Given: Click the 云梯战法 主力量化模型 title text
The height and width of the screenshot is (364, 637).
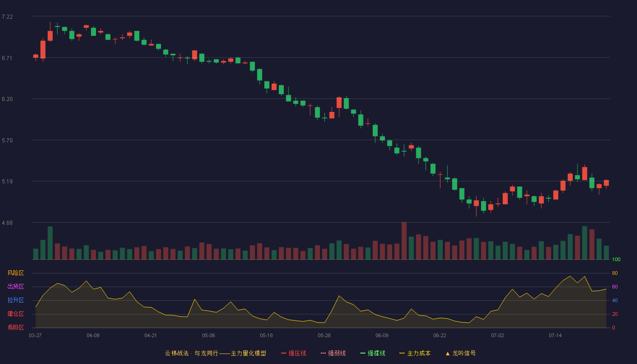Looking at the screenshot, I should pyautogui.click(x=216, y=353).
